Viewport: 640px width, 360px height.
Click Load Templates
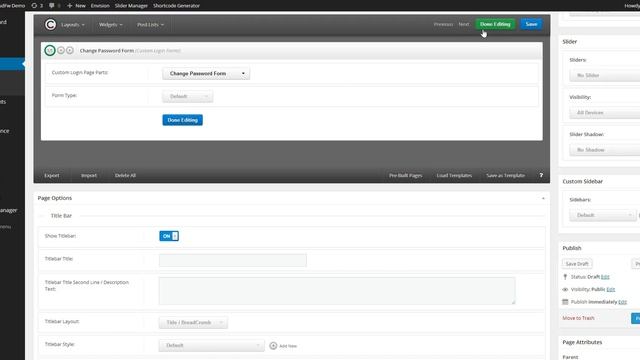(x=454, y=176)
